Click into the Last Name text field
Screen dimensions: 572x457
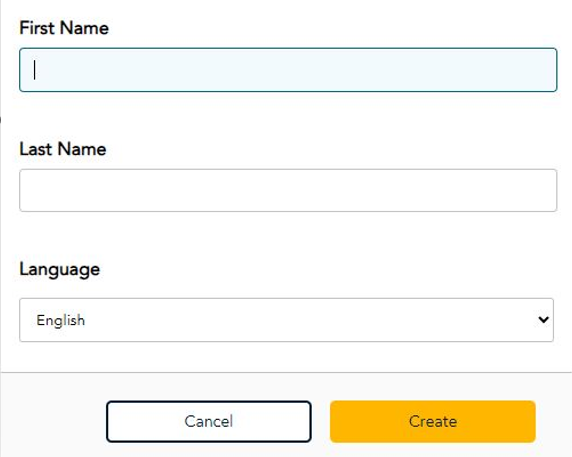288,190
